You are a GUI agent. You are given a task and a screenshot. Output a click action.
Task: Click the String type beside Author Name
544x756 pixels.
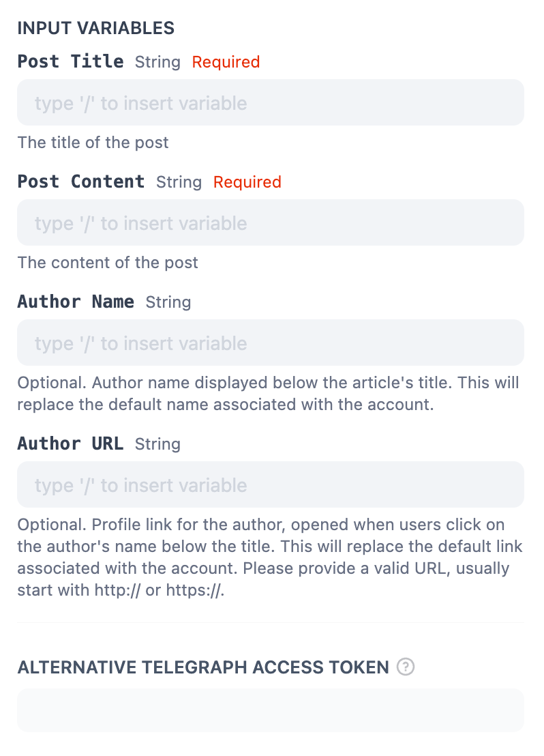point(168,302)
